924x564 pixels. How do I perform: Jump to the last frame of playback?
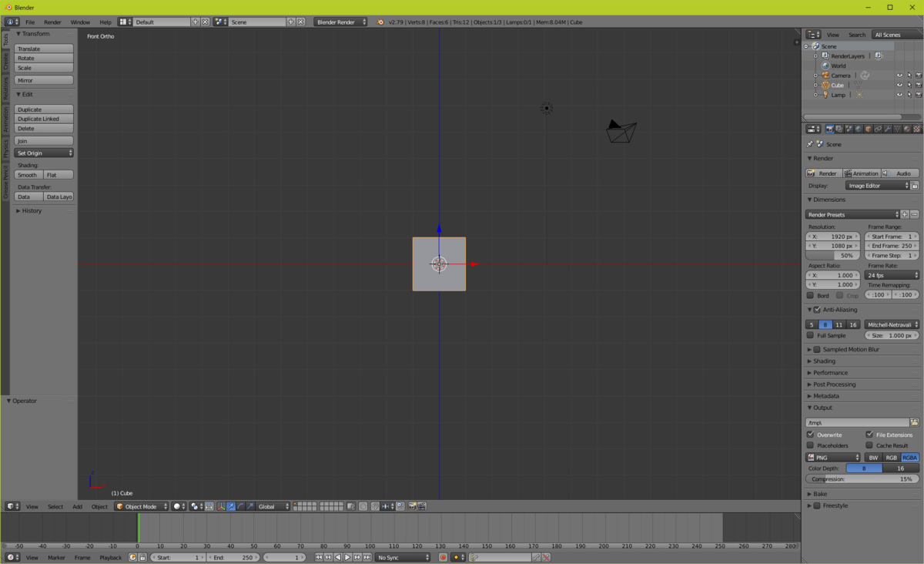367,557
